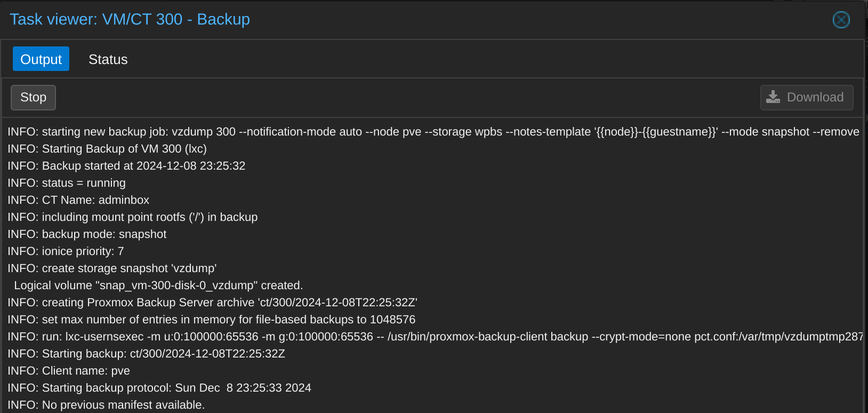Viewport: 868px width, 413px height.
Task: Stop the running backup task
Action: pos(33,97)
